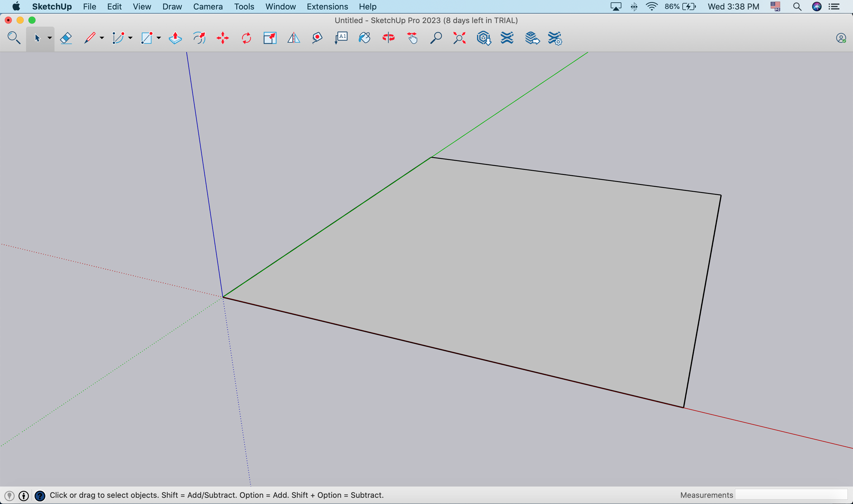
Task: Click the Wed 3:38 PM clock
Action: click(x=733, y=7)
